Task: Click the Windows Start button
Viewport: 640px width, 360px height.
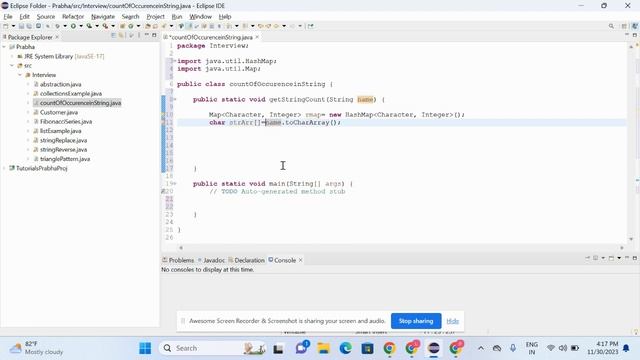Action: 145,348
